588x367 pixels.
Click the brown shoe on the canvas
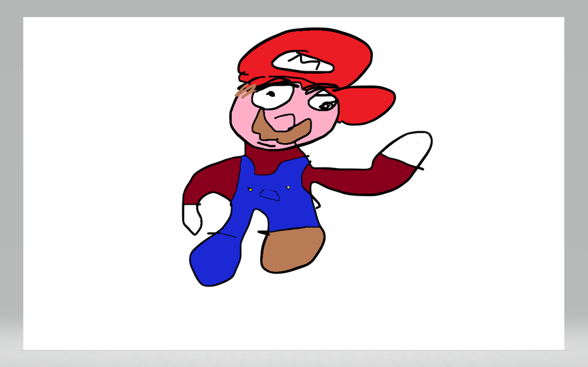293,249
